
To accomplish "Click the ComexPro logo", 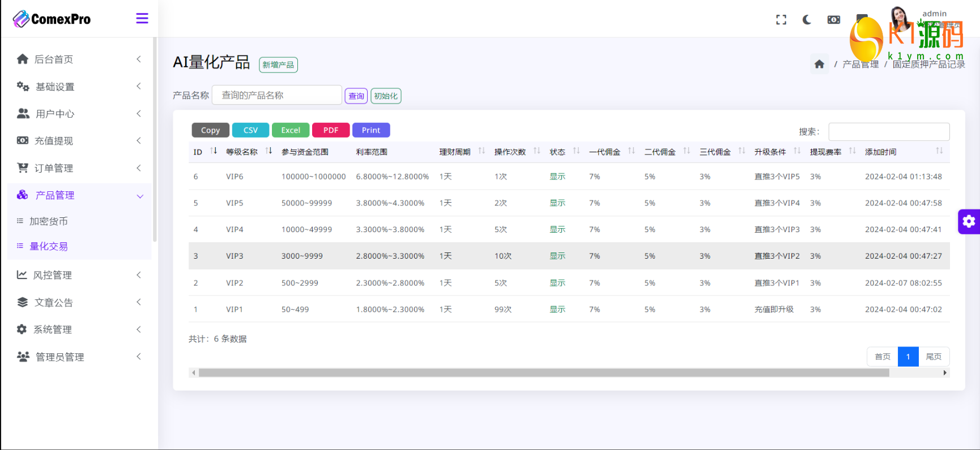I will tap(52, 19).
